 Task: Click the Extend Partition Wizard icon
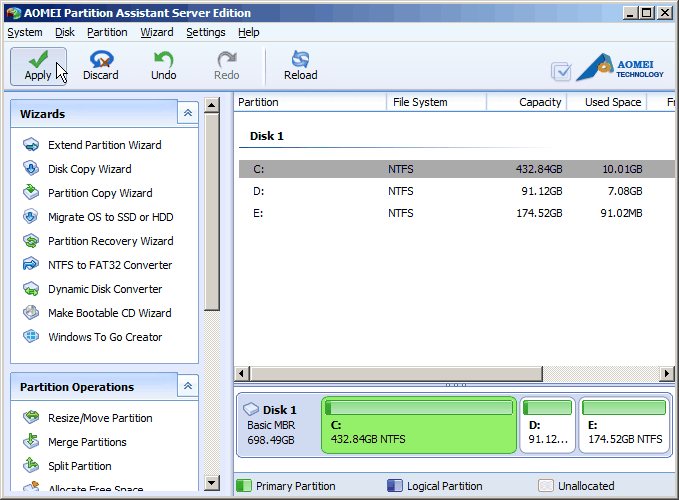pyautogui.click(x=31, y=145)
